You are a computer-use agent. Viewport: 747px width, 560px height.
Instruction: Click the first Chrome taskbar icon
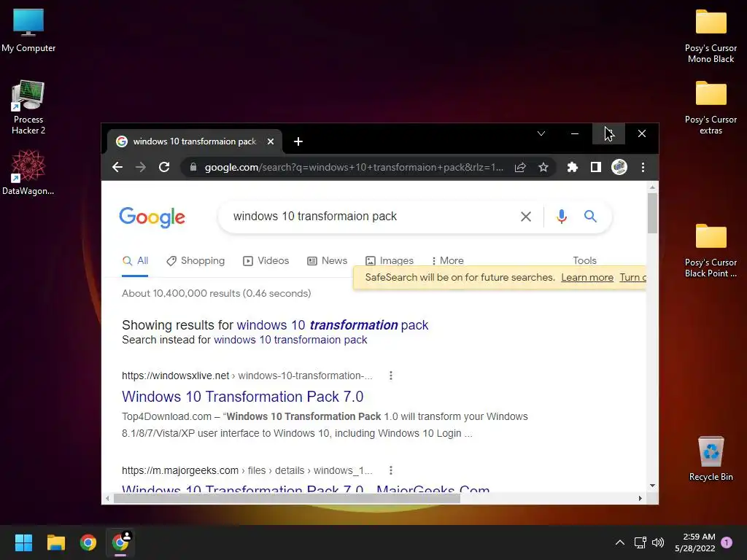point(88,542)
